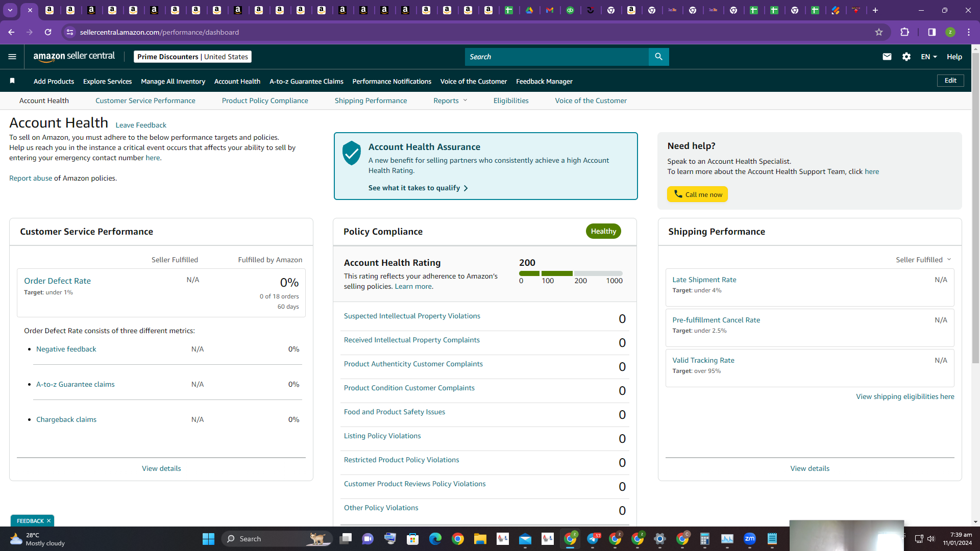Open the Mail app in the taskbar
The image size is (980, 551).
point(525,539)
